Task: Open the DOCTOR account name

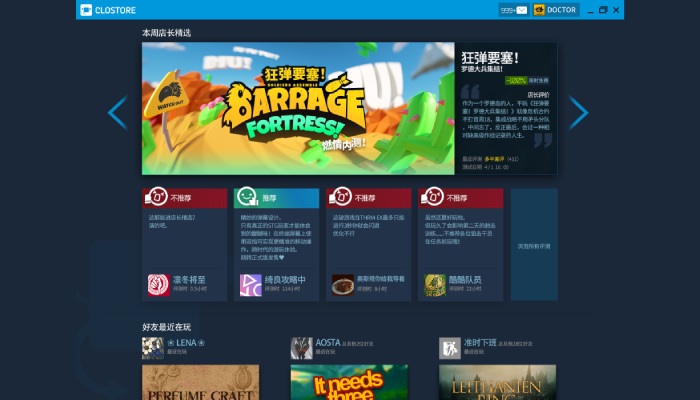Action: coord(562,10)
